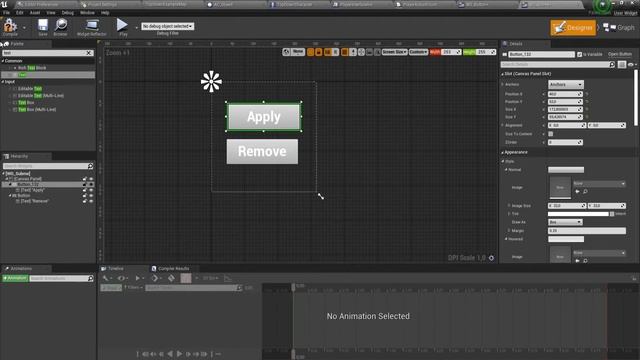
Task: Click the timeline play reverse control
Action: 170,354
